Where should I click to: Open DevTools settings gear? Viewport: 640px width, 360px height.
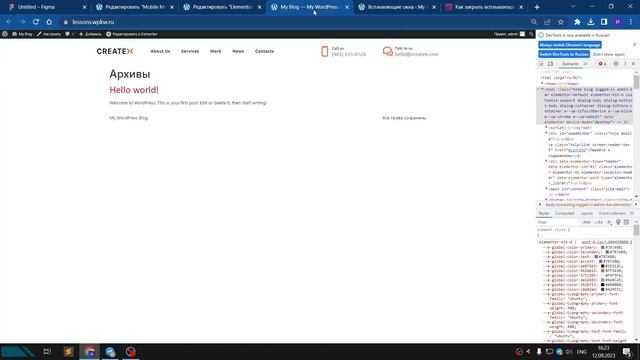(x=616, y=64)
